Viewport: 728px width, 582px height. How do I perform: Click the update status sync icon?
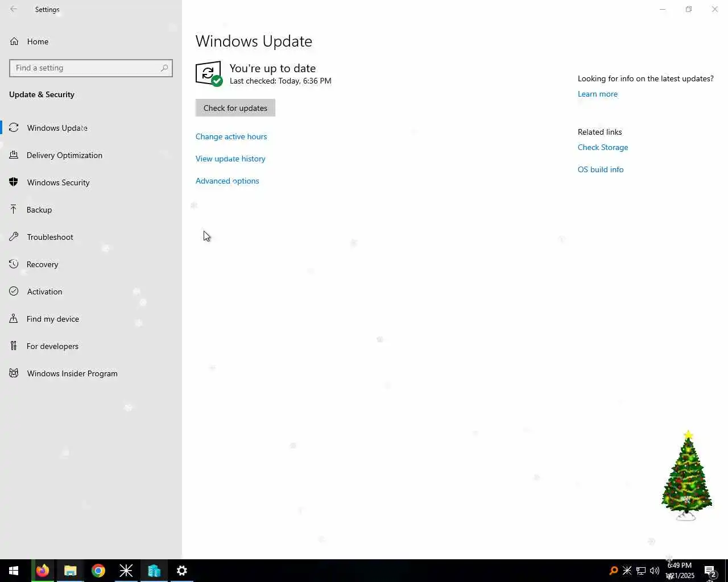[209, 74]
